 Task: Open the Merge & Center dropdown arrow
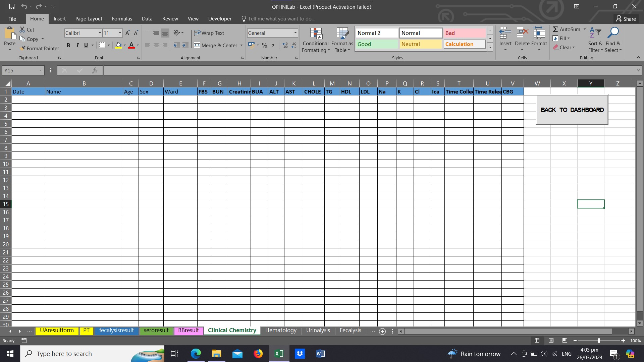pos(241,45)
